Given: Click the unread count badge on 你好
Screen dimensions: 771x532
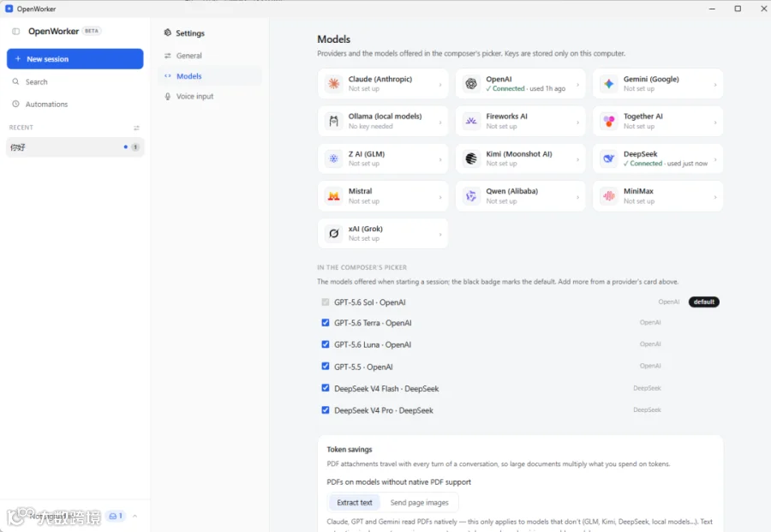Looking at the screenshot, I should coord(135,147).
